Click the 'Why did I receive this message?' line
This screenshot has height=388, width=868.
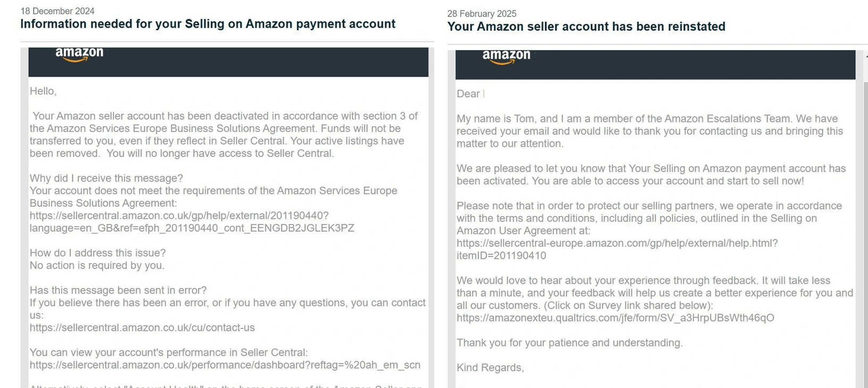(x=106, y=178)
